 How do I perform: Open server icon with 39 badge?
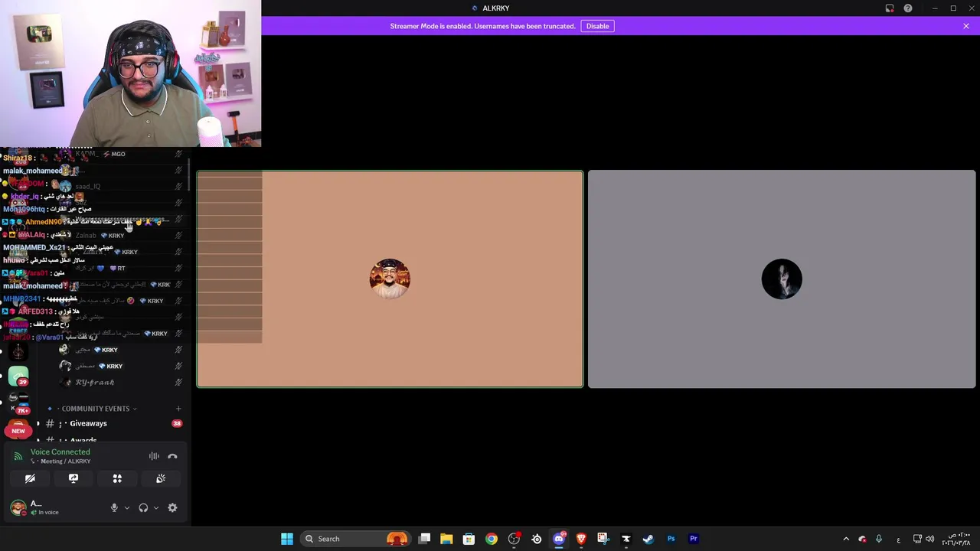coord(18,375)
